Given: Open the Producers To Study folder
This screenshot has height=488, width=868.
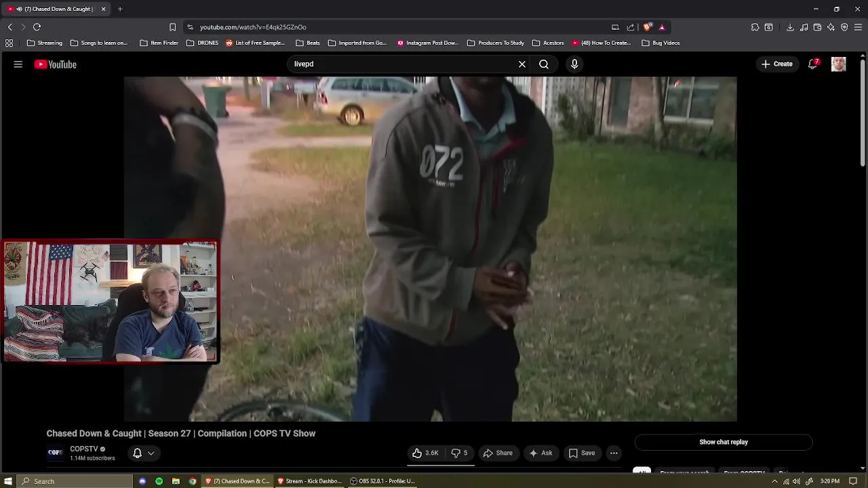Looking at the screenshot, I should point(496,43).
